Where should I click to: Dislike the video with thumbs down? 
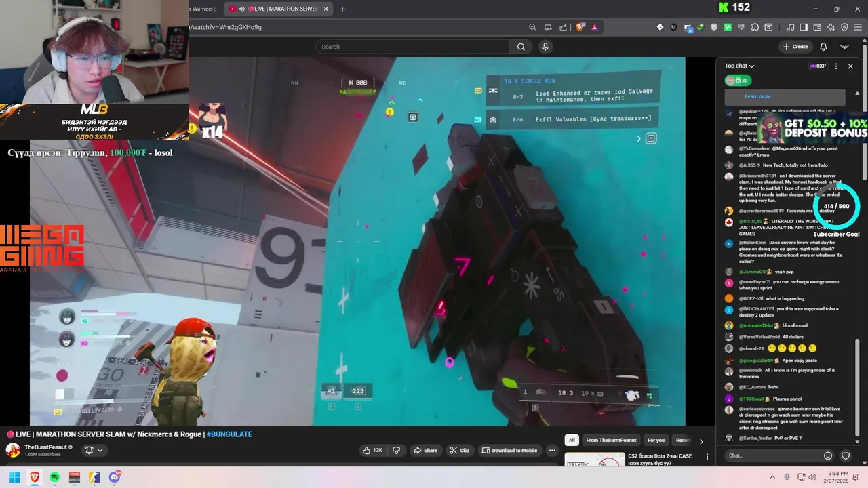(397, 450)
